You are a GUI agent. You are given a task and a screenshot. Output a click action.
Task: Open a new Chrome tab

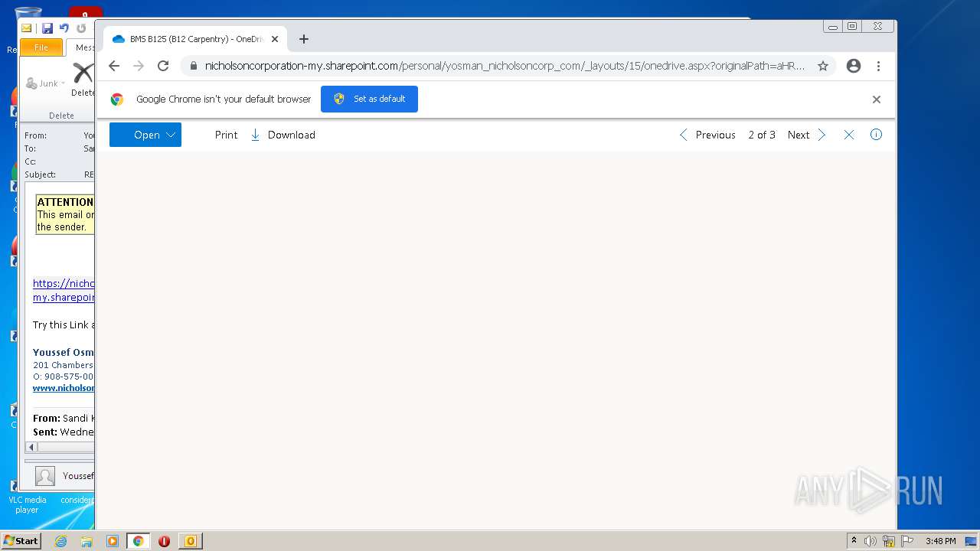[304, 39]
